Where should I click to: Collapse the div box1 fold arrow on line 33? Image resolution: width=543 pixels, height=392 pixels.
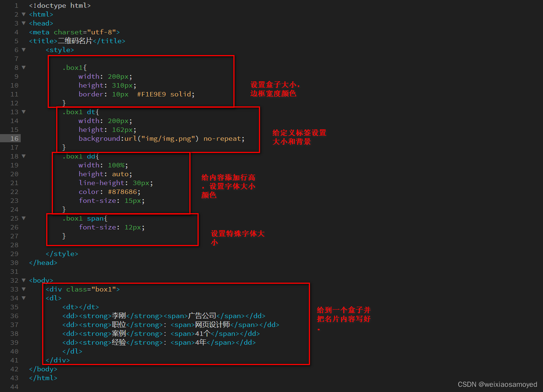24,289
